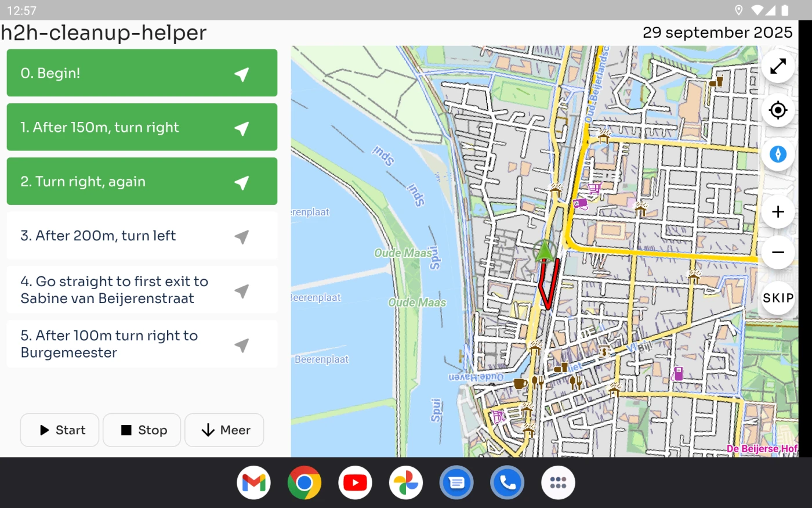Open Phone app from the dock
The width and height of the screenshot is (812, 508).
[x=507, y=482]
